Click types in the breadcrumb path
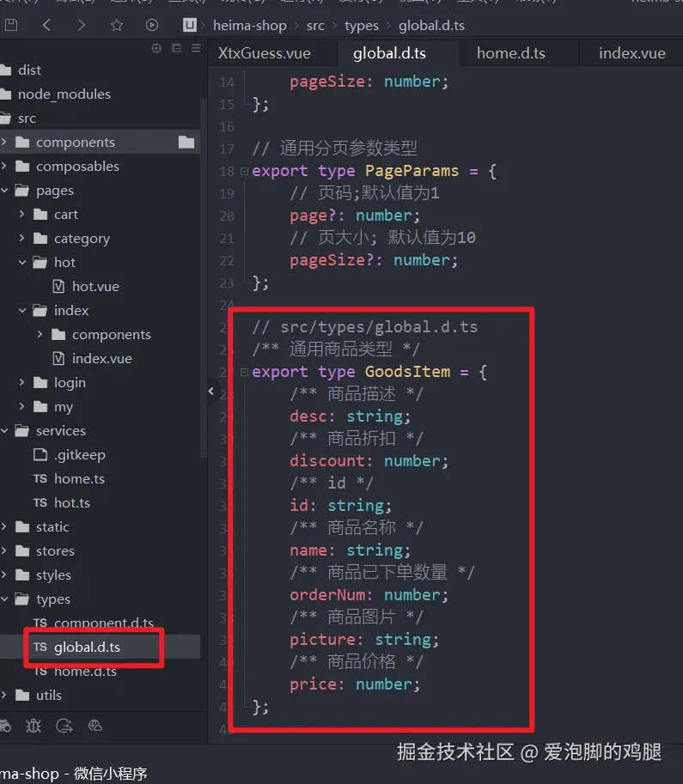The height and width of the screenshot is (784, 683). 362,26
